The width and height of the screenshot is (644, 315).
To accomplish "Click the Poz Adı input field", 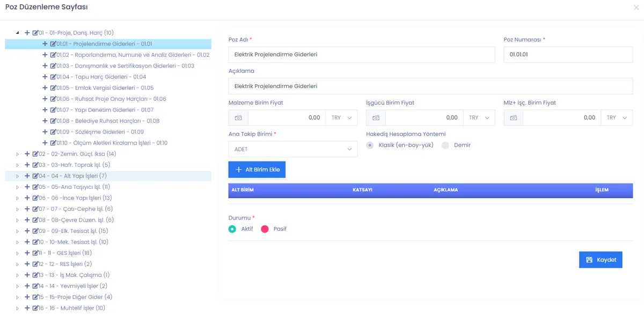I will [x=362, y=54].
